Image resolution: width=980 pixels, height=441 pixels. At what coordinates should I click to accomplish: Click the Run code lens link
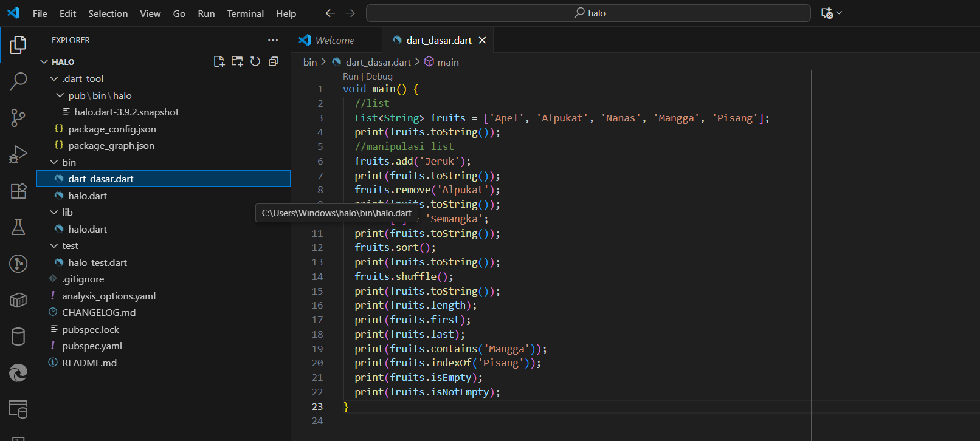(x=350, y=77)
